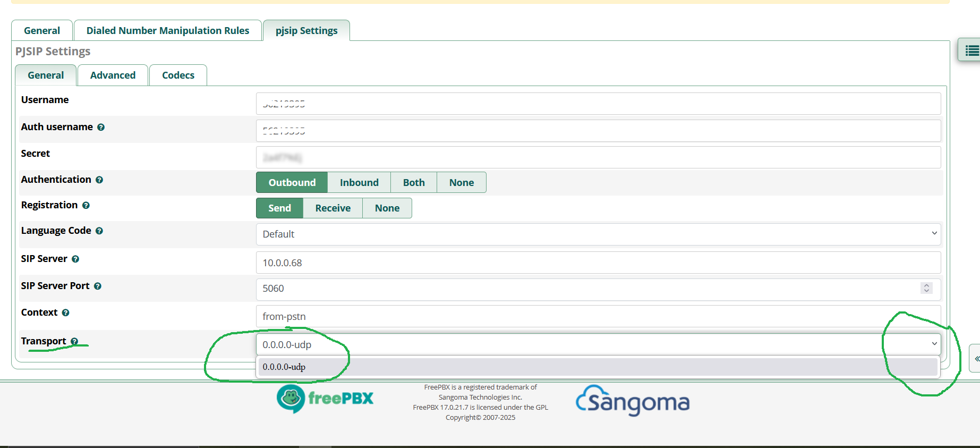
Task: Click help icon next to Language Code
Action: (x=99, y=231)
